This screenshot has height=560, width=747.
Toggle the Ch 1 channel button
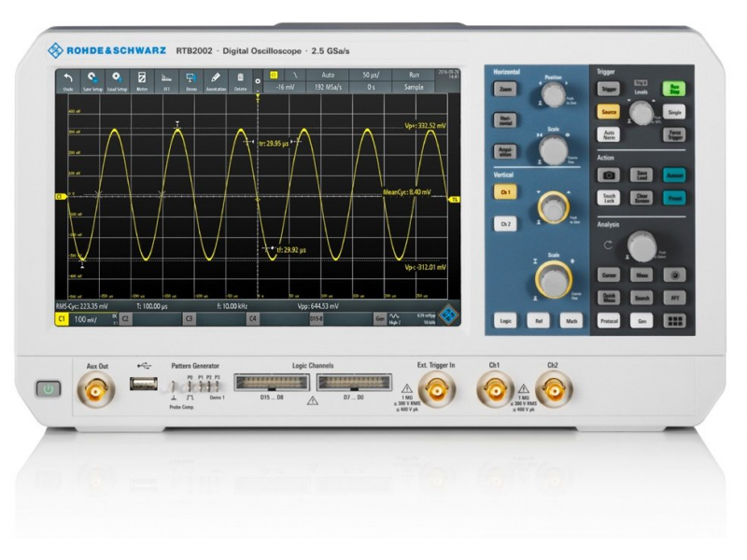505,191
